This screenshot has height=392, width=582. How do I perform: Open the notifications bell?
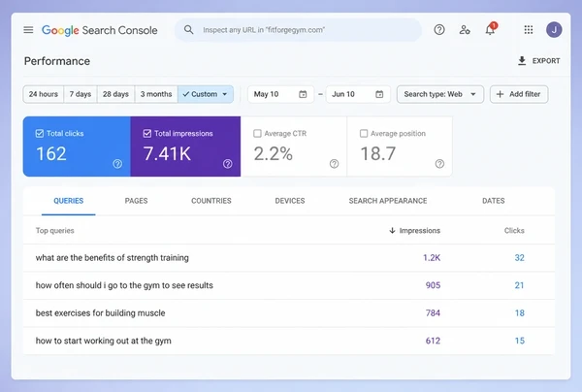490,30
